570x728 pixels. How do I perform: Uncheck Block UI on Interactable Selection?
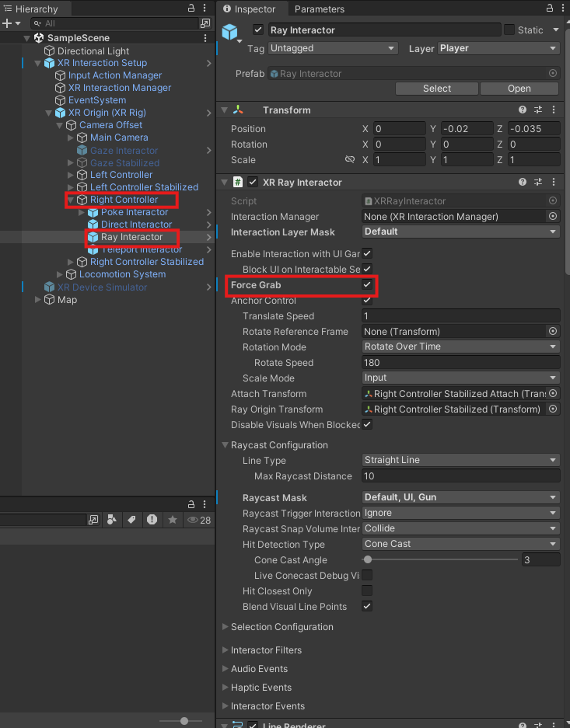tap(367, 269)
